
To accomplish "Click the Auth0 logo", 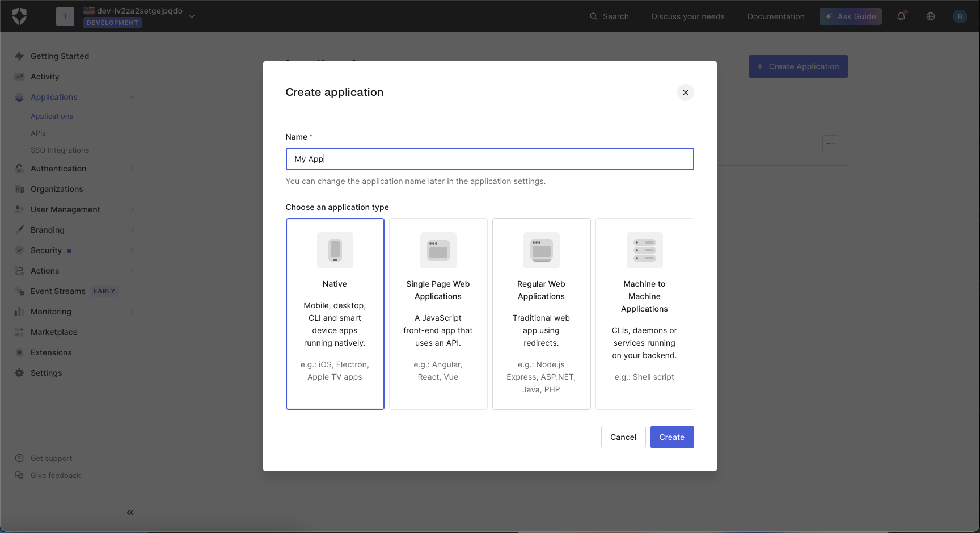I will pyautogui.click(x=20, y=16).
